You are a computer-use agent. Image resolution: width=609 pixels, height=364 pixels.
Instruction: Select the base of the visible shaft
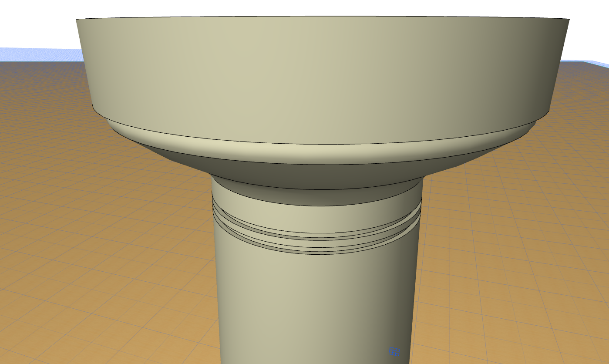click(x=313, y=357)
